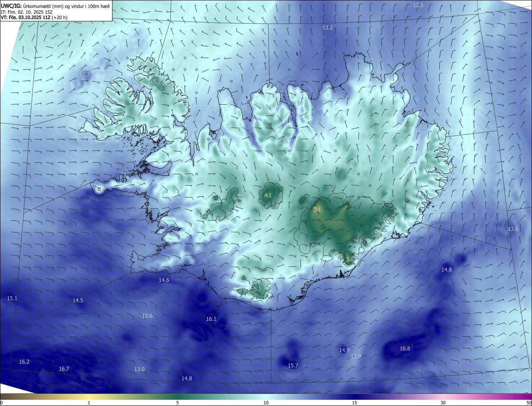532x406 pixels.
Task: Click the 13.6 value label on the map
Action: click(513, 229)
